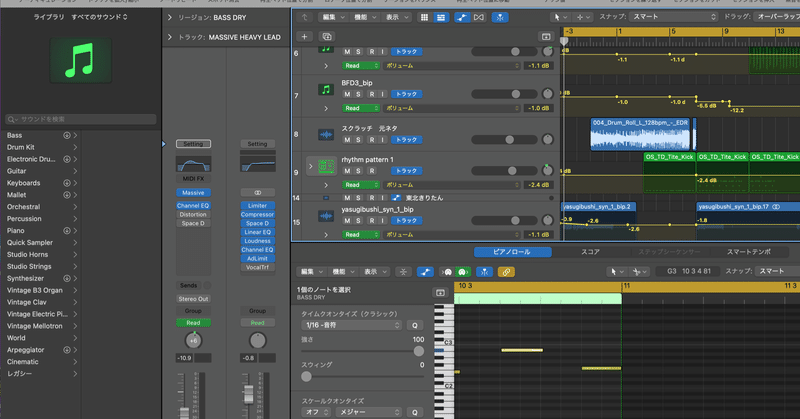This screenshot has width=800, height=419.
Task: Click the large green music note library icon
Action: coord(81,61)
